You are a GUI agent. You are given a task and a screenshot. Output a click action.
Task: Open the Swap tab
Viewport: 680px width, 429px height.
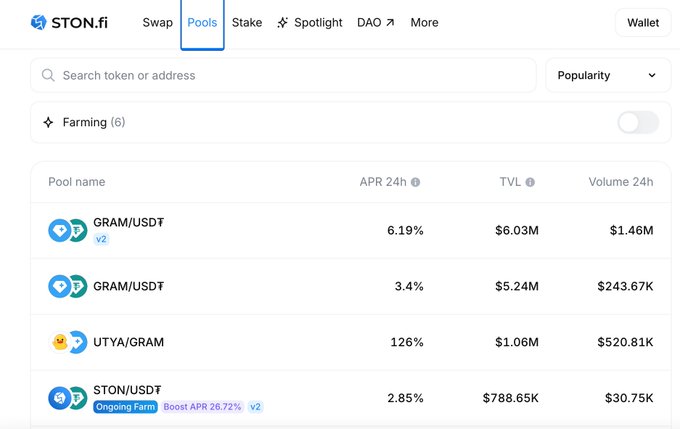(x=157, y=23)
